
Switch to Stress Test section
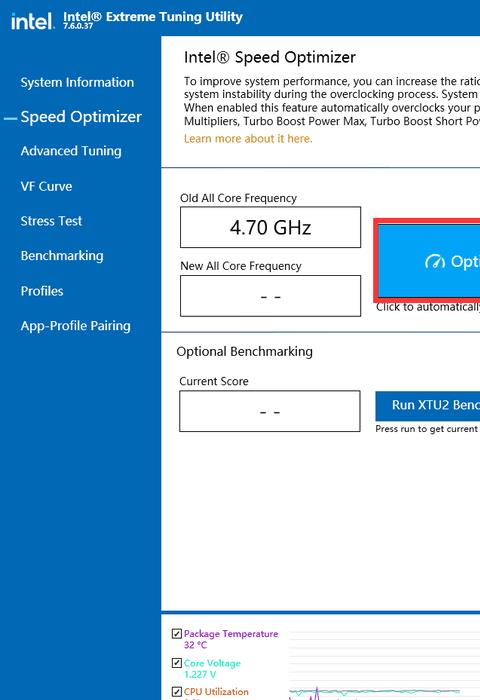[51, 221]
